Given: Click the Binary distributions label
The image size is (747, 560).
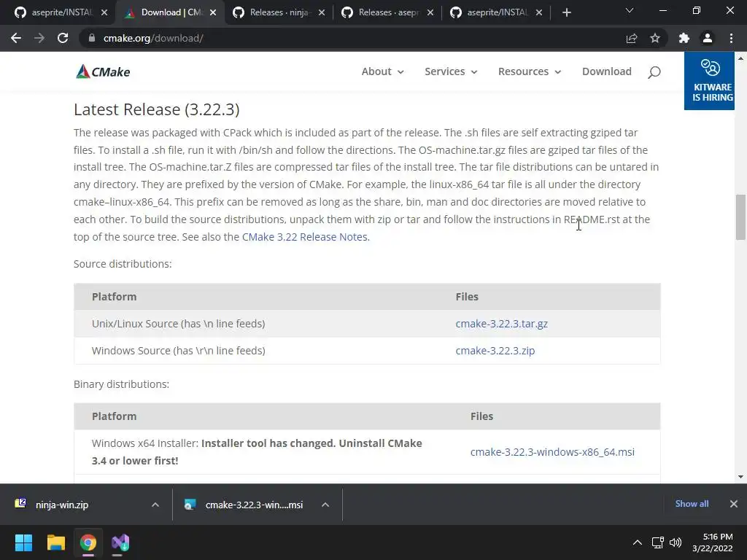Looking at the screenshot, I should tap(122, 384).
